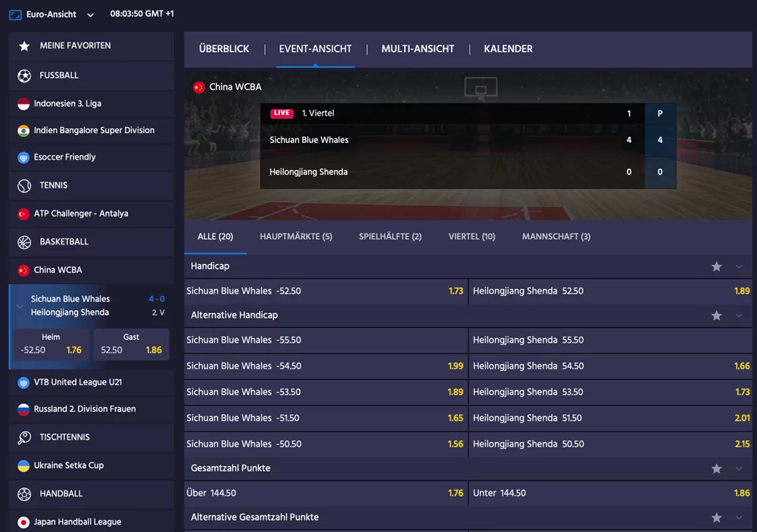This screenshot has width=757, height=532.
Task: Select the Fussball soccer ball icon
Action: (24, 76)
